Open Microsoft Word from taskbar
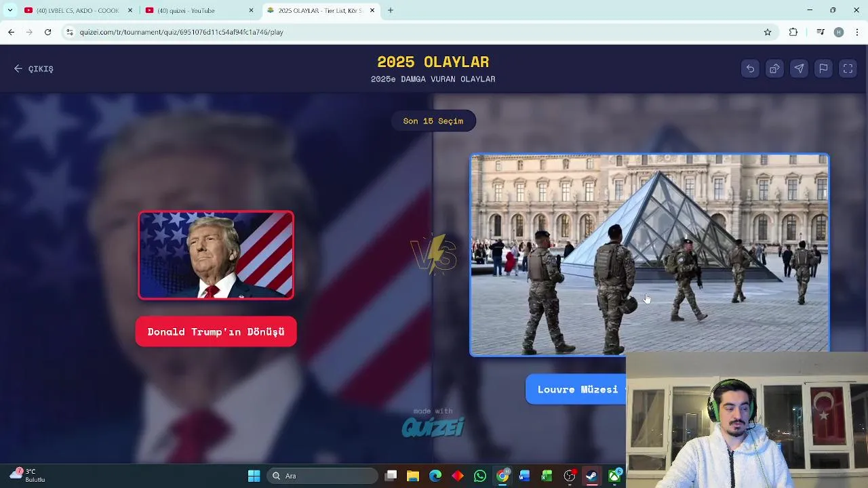 524,476
